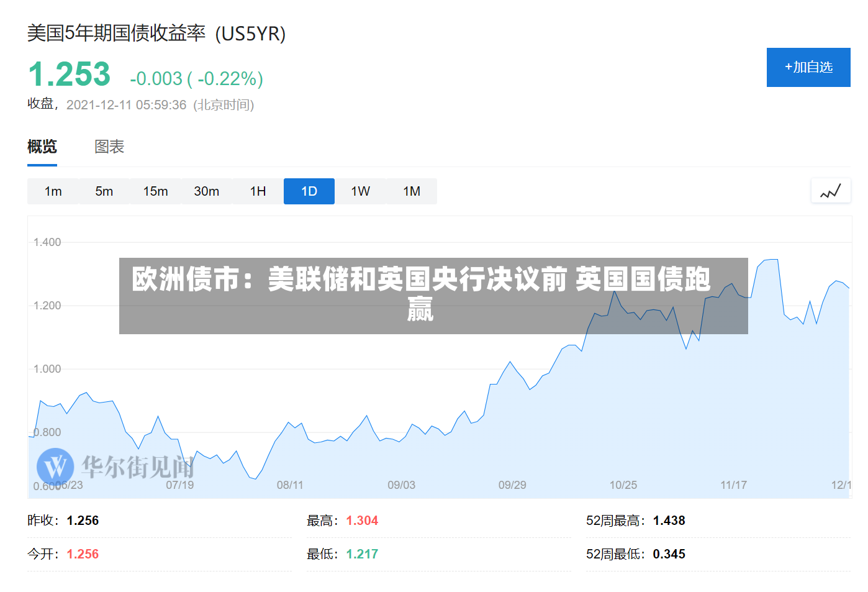Click the 1.200 y-axis label
Screen dimensions: 868x592
(47, 306)
